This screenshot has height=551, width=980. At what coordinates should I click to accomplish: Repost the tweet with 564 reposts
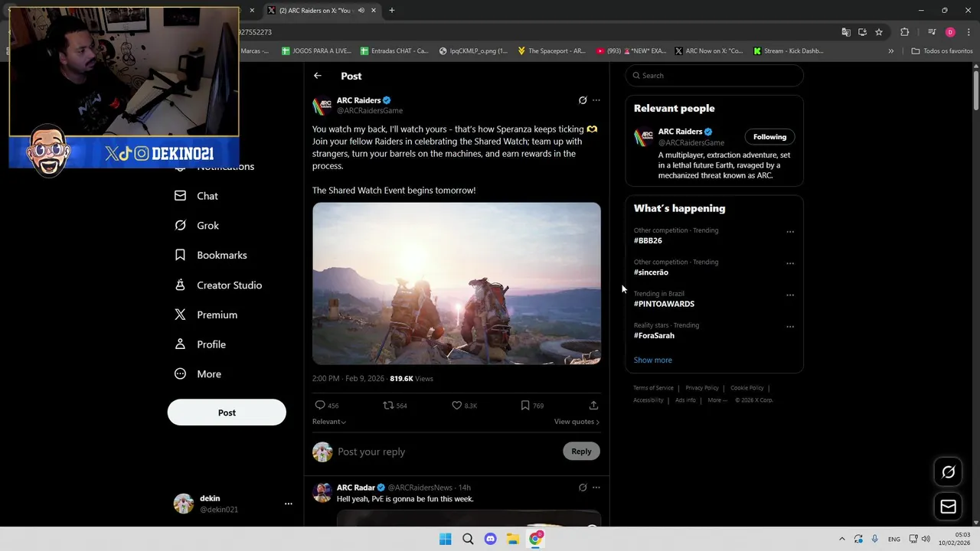coord(388,406)
